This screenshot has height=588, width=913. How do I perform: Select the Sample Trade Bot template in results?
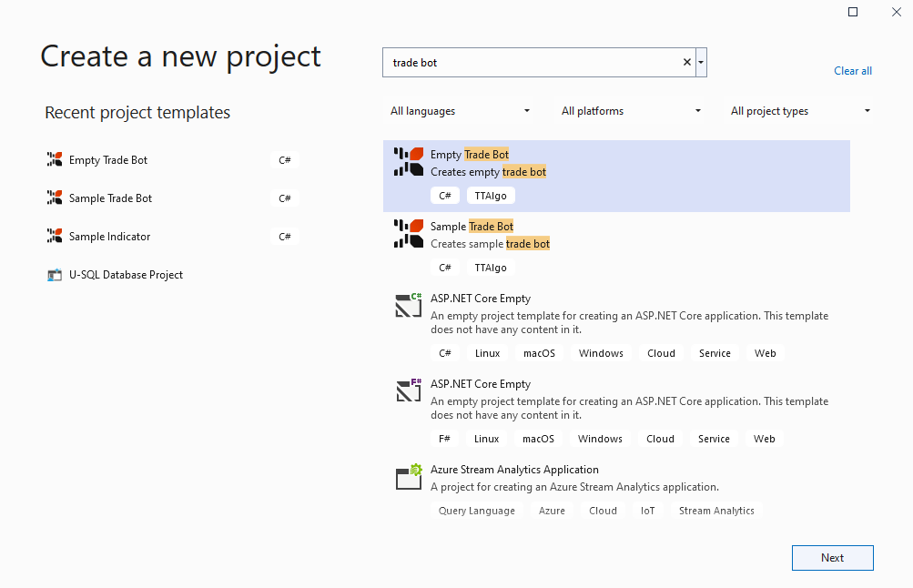(x=616, y=248)
